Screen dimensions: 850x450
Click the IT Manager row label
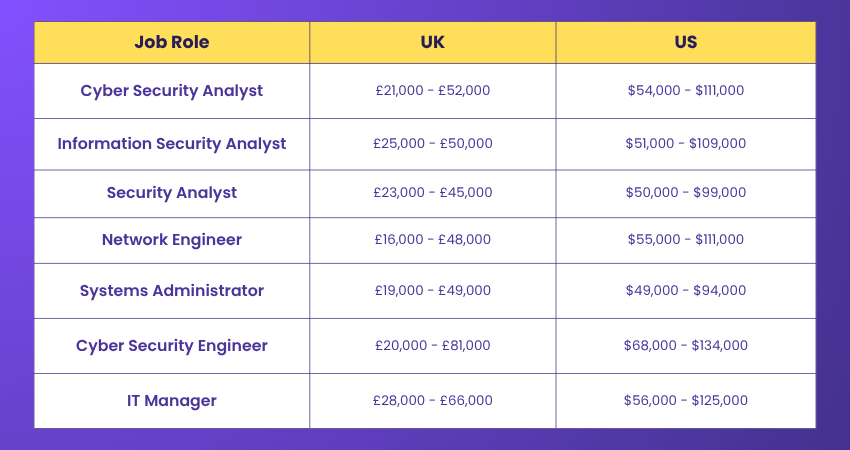(172, 401)
